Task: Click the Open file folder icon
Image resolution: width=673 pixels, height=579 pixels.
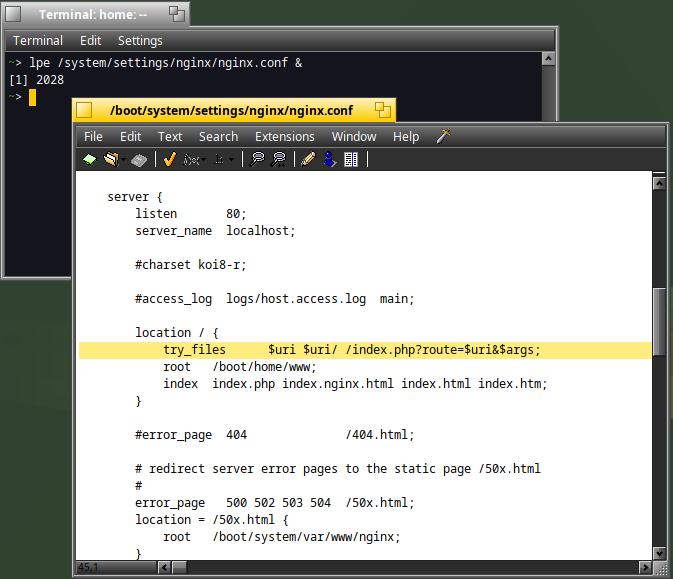Action: (x=111, y=160)
